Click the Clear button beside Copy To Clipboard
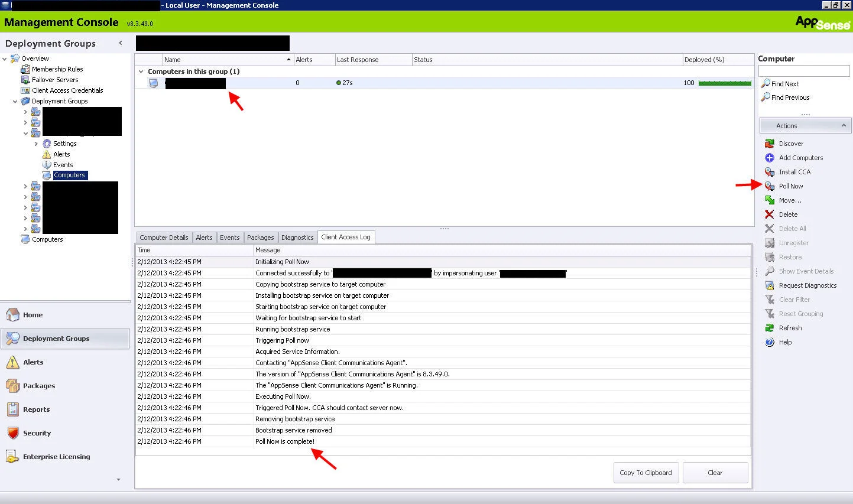 [x=715, y=473]
